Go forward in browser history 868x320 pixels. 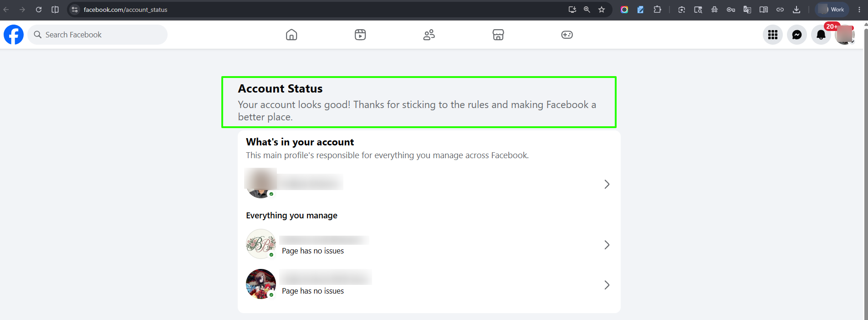point(22,10)
